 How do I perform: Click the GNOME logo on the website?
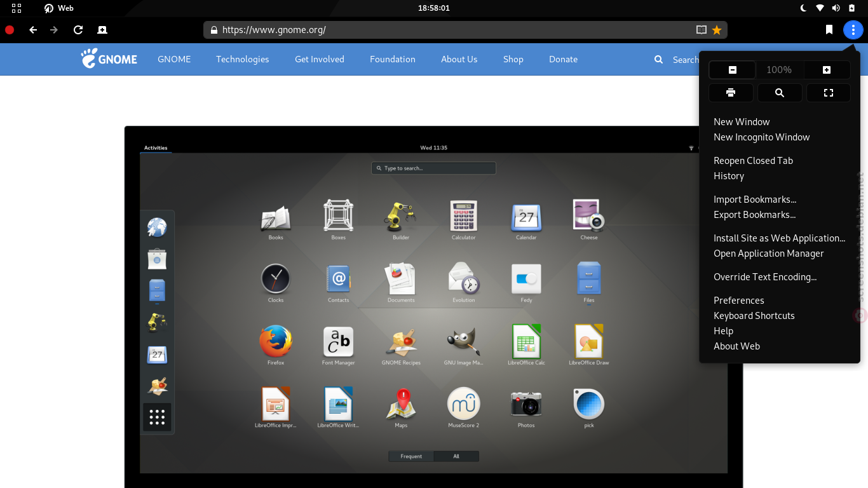(109, 58)
